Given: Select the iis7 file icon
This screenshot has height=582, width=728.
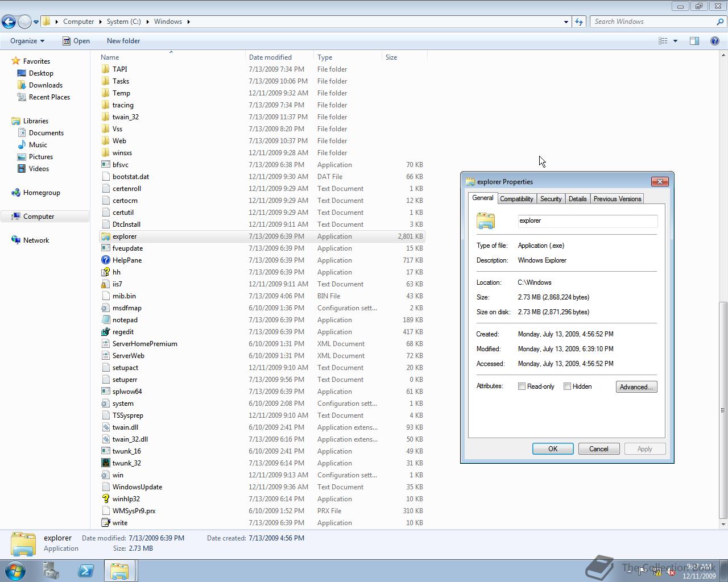Looking at the screenshot, I should 105,284.
